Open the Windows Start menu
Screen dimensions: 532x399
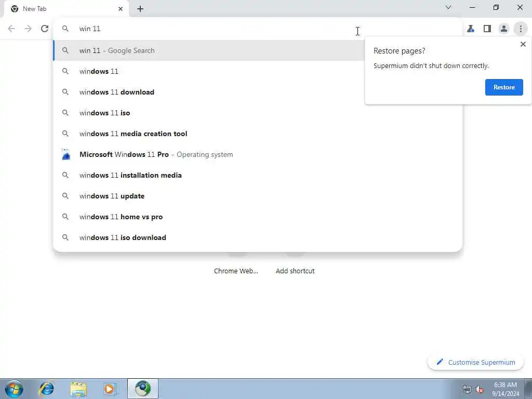pos(14,389)
